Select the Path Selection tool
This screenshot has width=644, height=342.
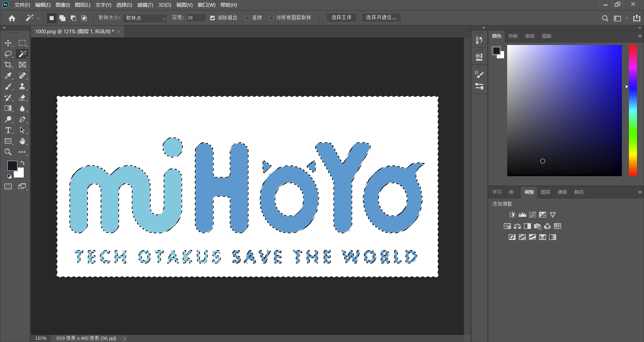pos(22,130)
